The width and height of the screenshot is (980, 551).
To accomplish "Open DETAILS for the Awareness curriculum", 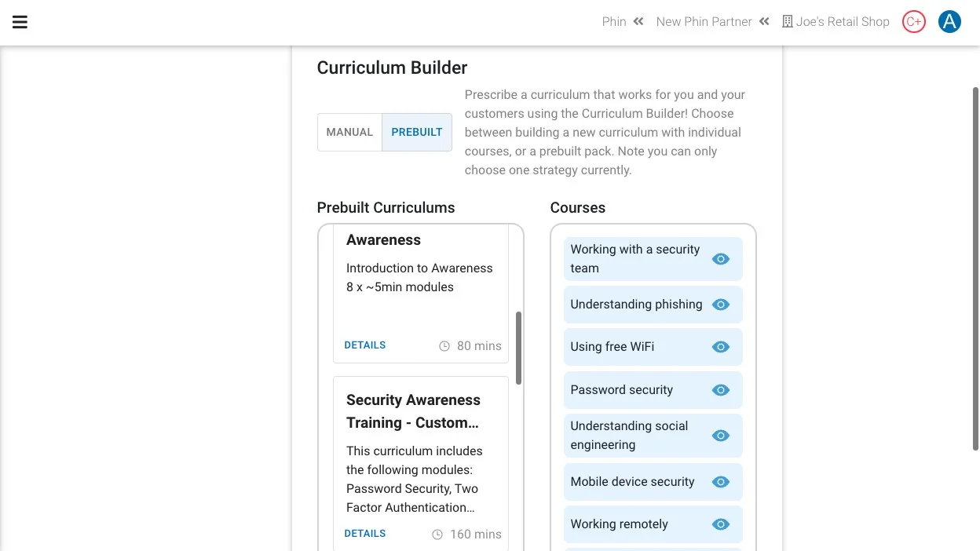I will tap(365, 345).
